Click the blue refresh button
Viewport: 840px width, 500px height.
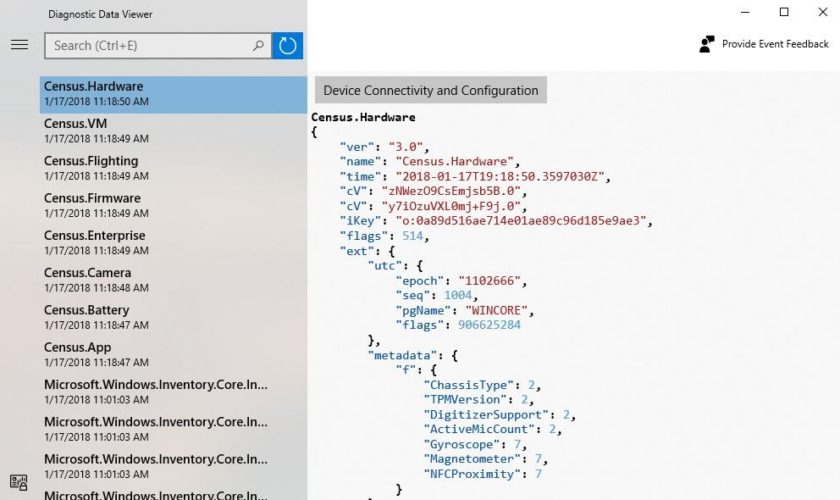pyautogui.click(x=288, y=45)
